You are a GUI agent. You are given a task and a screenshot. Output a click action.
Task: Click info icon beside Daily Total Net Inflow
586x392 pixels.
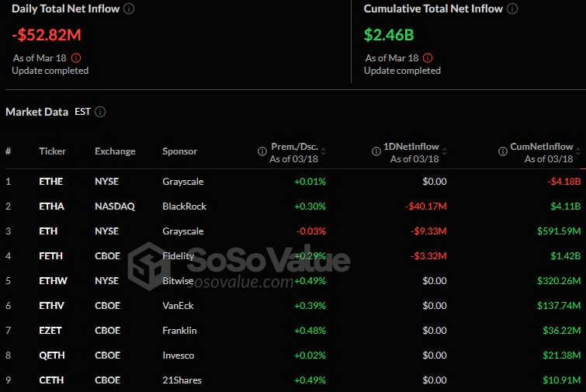129,9
